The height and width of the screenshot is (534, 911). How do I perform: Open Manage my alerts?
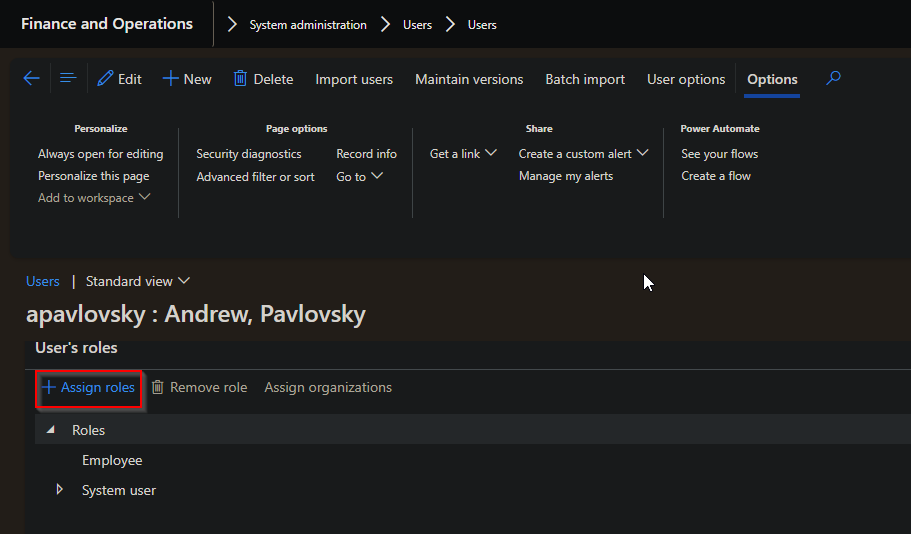(566, 176)
